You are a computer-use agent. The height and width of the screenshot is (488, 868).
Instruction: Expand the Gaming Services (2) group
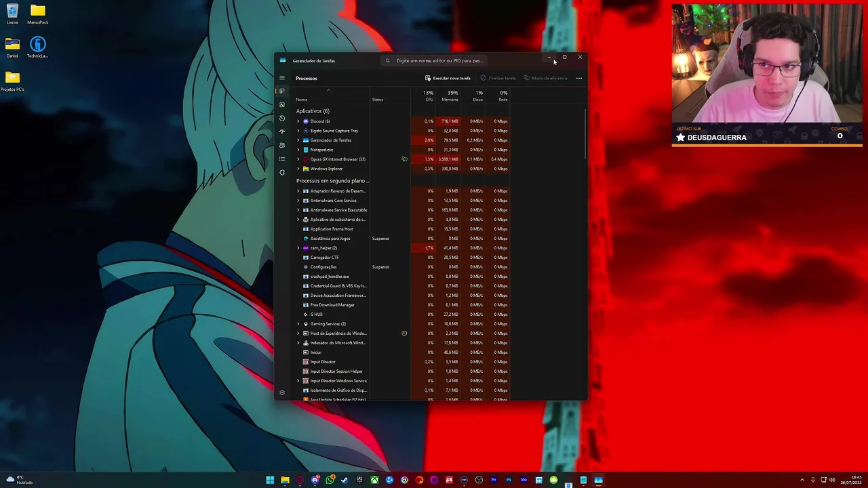pos(298,324)
